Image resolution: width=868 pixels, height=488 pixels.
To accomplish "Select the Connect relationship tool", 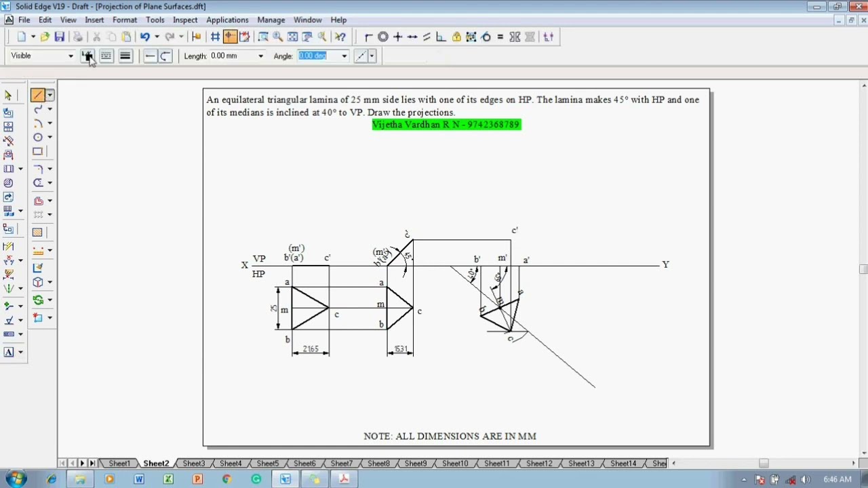I will (x=368, y=37).
